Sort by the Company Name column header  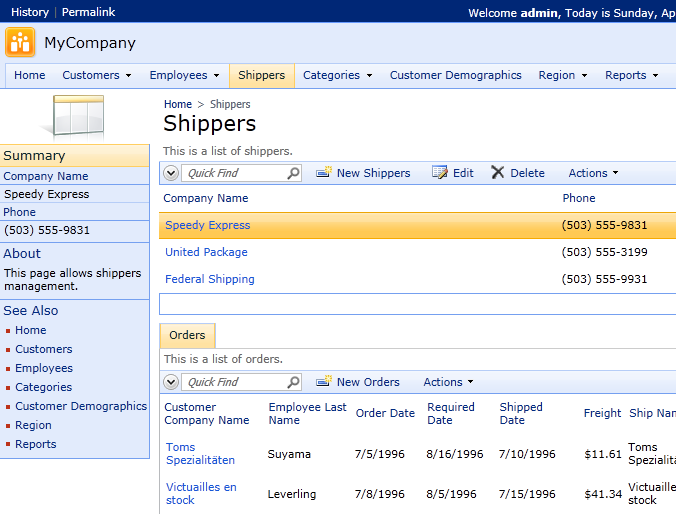pyautogui.click(x=206, y=198)
